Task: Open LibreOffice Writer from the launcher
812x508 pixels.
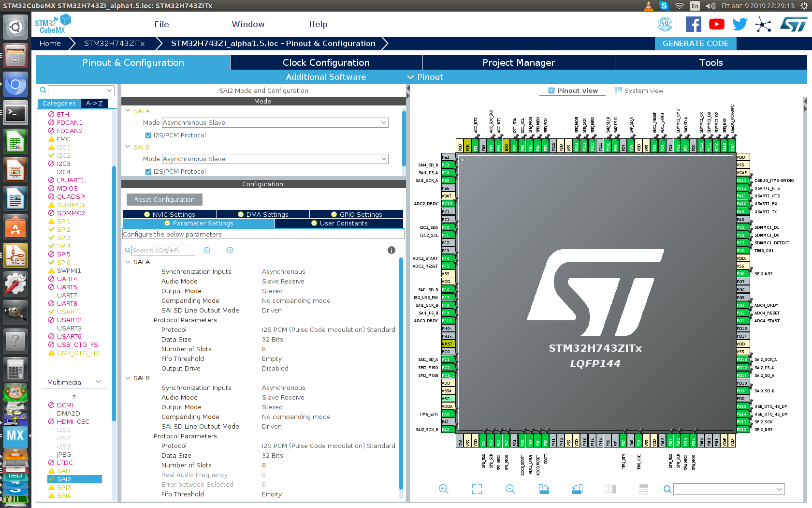Action: coord(15,199)
